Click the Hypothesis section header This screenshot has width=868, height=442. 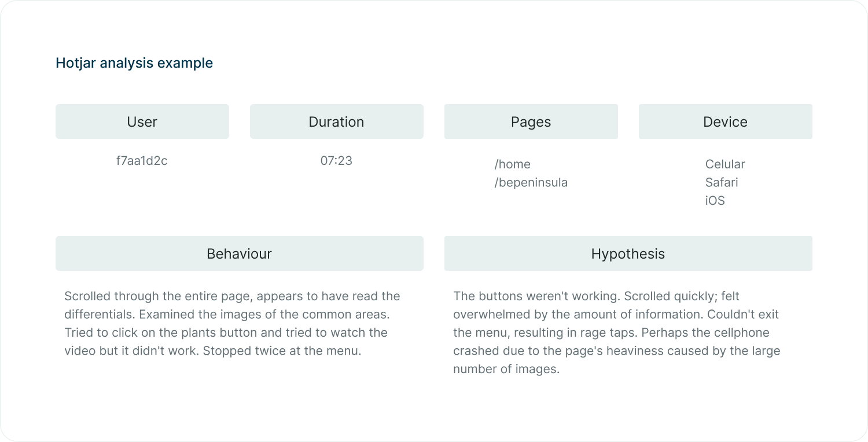point(628,253)
